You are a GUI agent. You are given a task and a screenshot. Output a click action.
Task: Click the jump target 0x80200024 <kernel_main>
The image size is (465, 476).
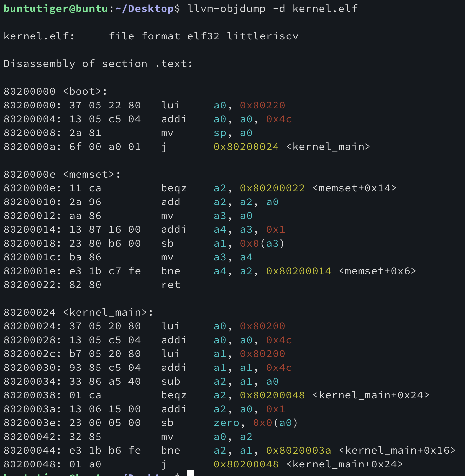coord(292,147)
